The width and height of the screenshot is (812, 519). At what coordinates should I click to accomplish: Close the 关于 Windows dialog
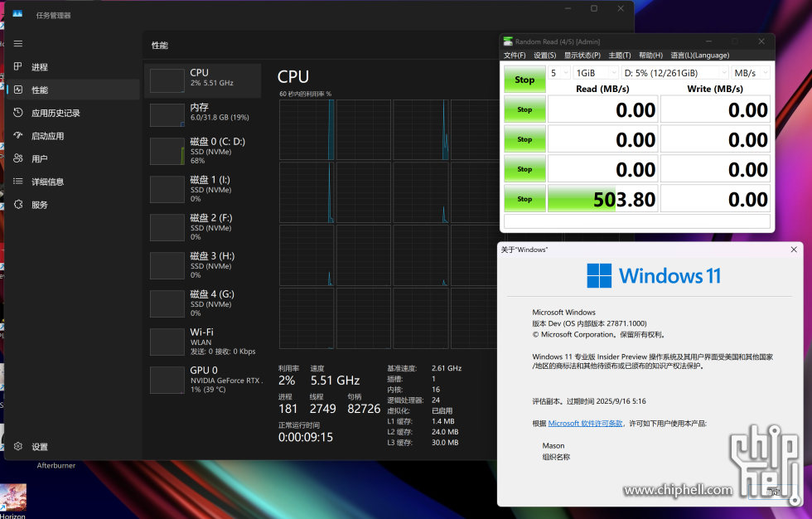click(x=794, y=250)
